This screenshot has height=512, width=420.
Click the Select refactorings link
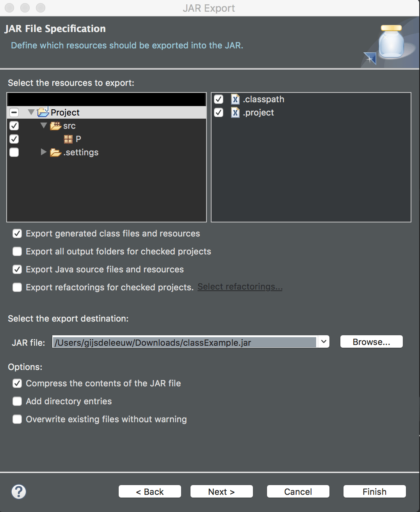point(240,286)
